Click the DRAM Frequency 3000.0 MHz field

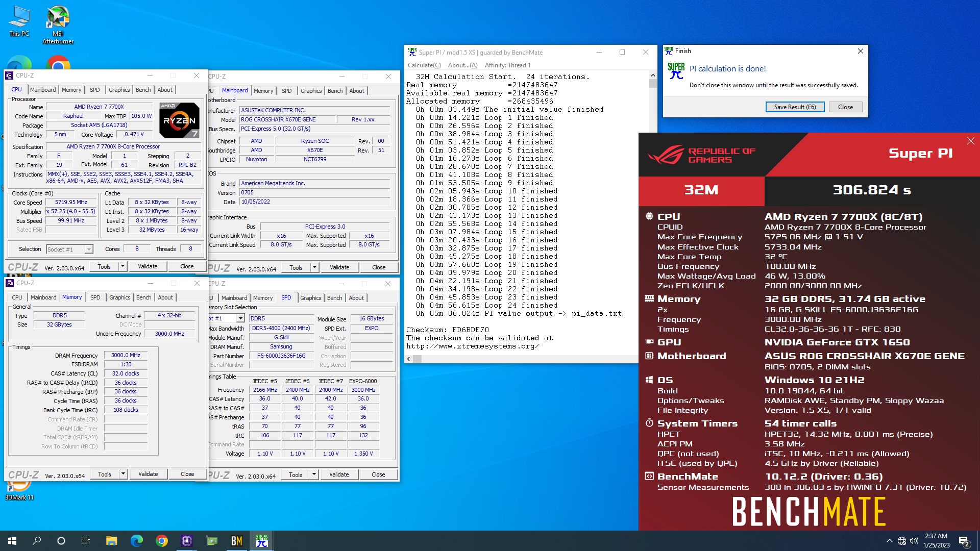[126, 356]
